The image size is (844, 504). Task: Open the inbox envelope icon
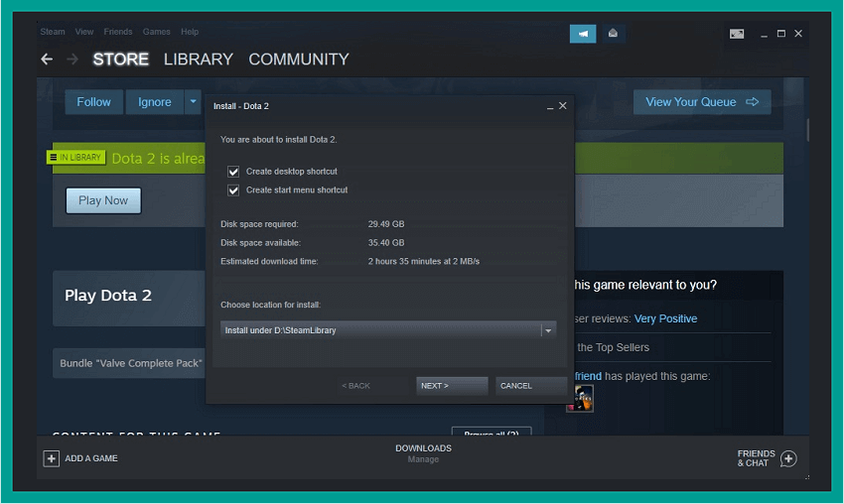(x=613, y=34)
